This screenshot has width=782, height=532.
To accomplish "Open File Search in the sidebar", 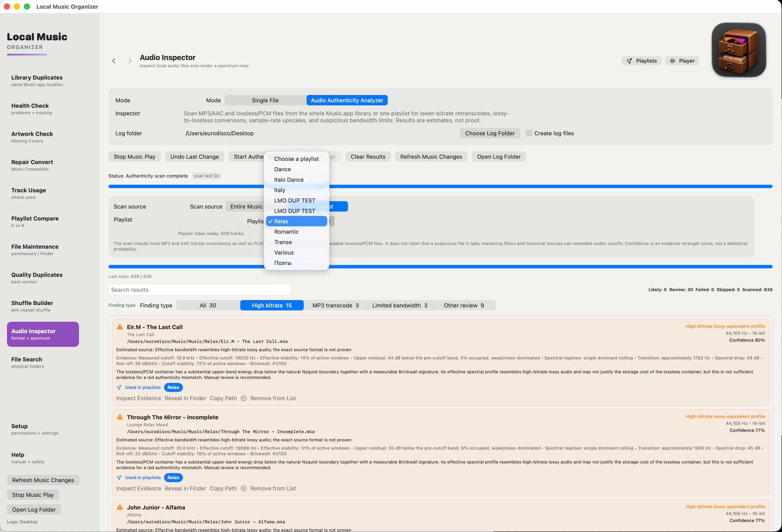I will pos(43,363).
